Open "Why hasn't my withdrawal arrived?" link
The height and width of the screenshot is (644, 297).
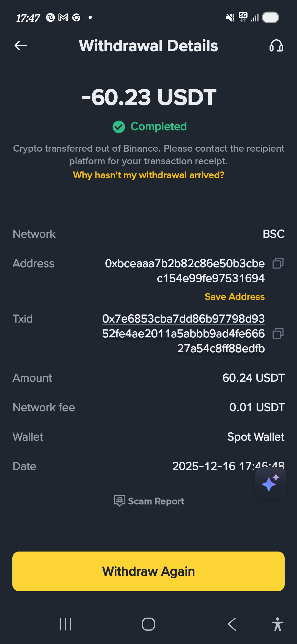[148, 175]
